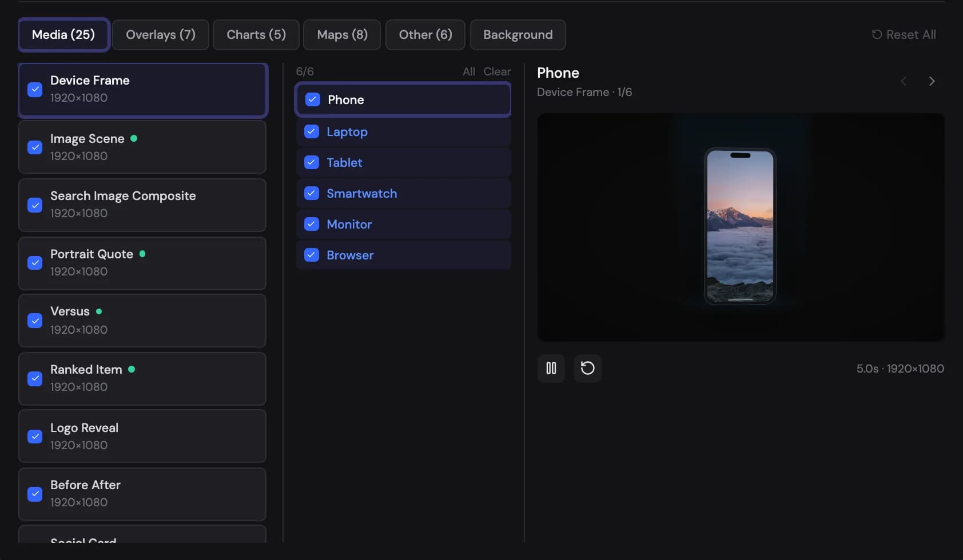
Task: Uncheck the Monitor variant checkbox
Action: [312, 224]
